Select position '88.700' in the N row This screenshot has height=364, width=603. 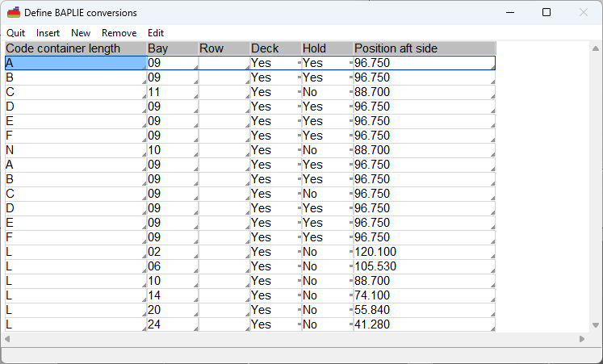[425, 150]
